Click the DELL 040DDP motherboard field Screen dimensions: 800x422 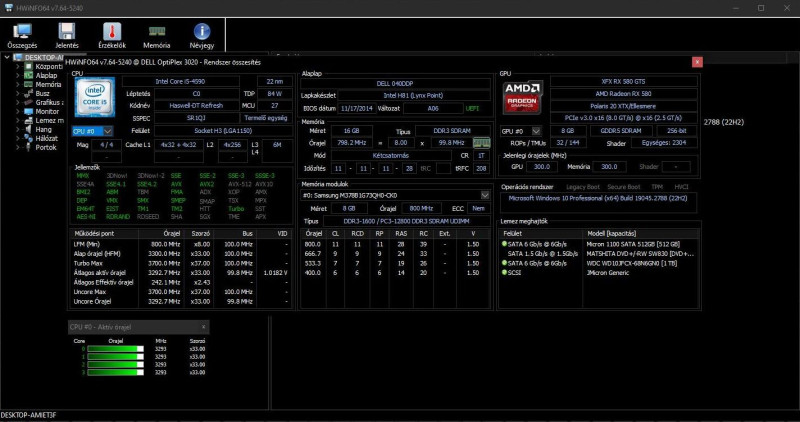[x=395, y=84]
